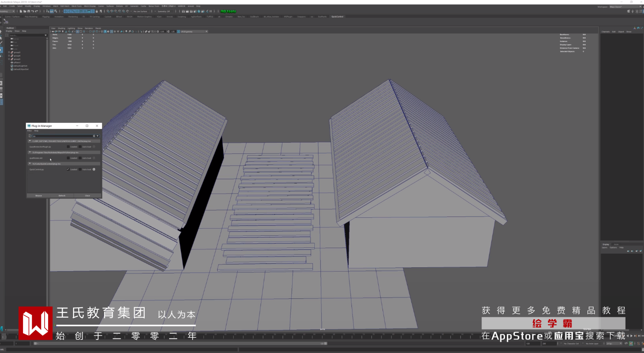
Task: Click the info icon for quatNodes.mll
Action: click(94, 158)
